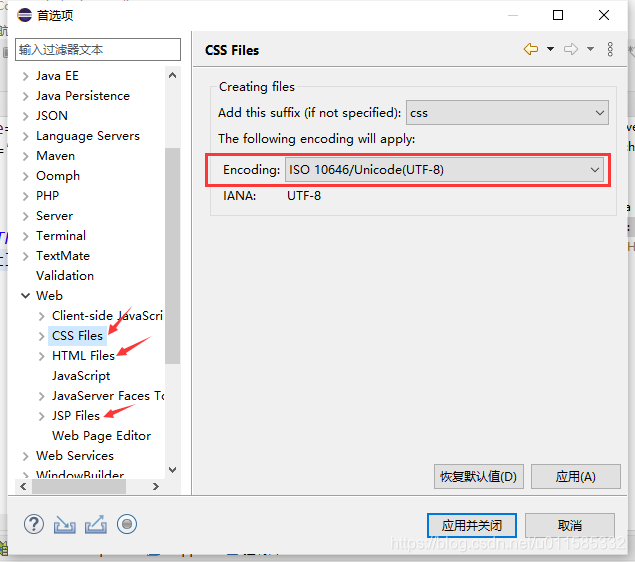Expand the CSS Files node arrow
Viewport: 635px width, 562px height.
[41, 336]
